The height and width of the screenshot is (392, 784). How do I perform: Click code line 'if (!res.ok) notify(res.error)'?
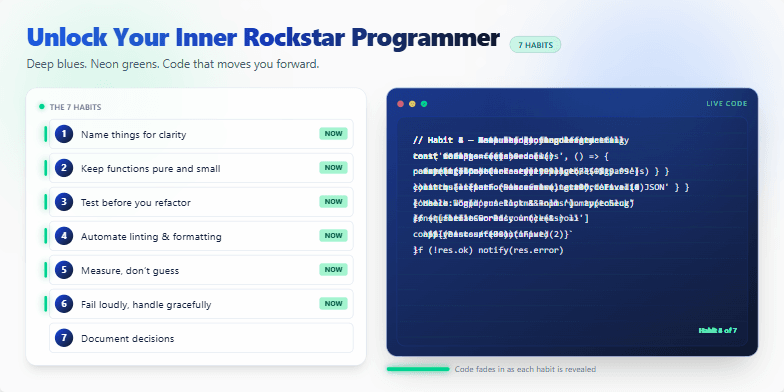point(488,250)
